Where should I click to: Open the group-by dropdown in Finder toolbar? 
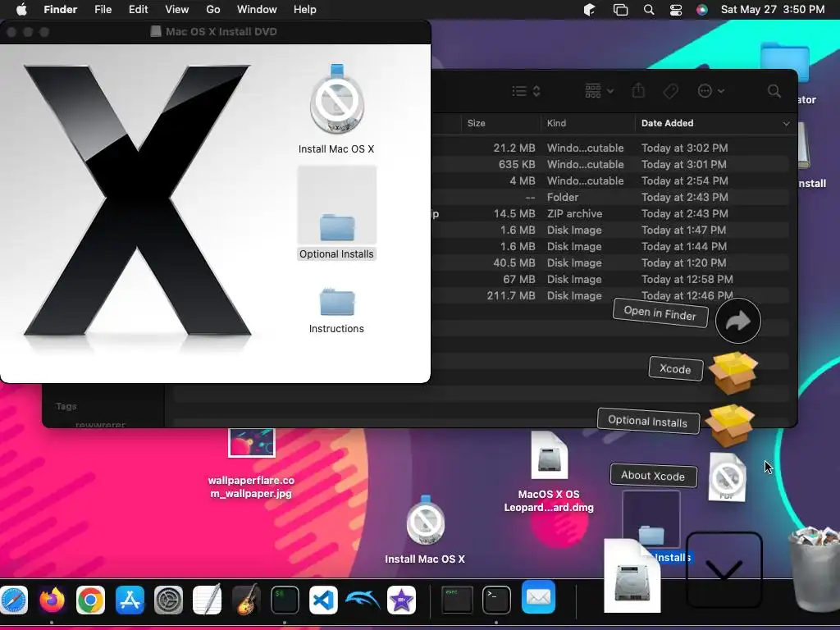click(599, 91)
